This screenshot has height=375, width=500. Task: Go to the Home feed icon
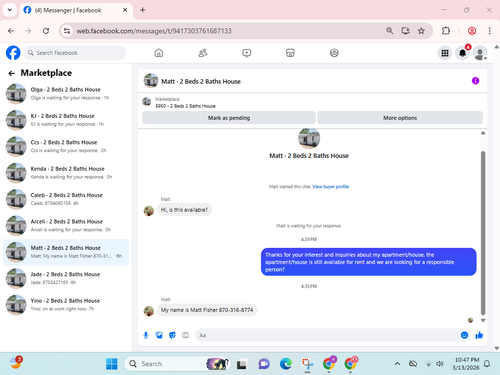tap(159, 53)
